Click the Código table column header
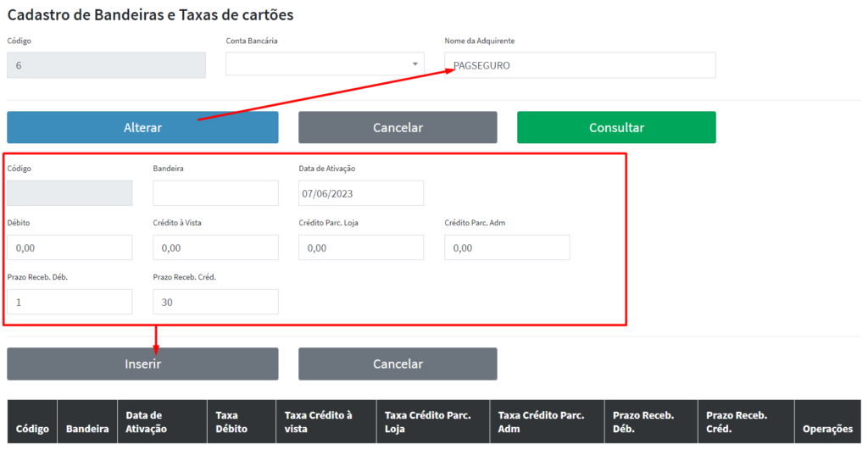Image resolution: width=868 pixels, height=472 pixels. [x=32, y=429]
